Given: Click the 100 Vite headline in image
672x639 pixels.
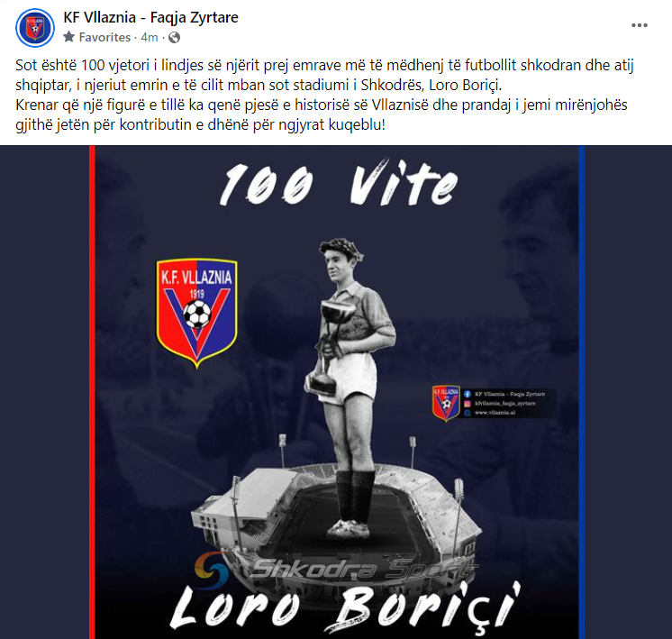Looking at the screenshot, I should (339, 184).
